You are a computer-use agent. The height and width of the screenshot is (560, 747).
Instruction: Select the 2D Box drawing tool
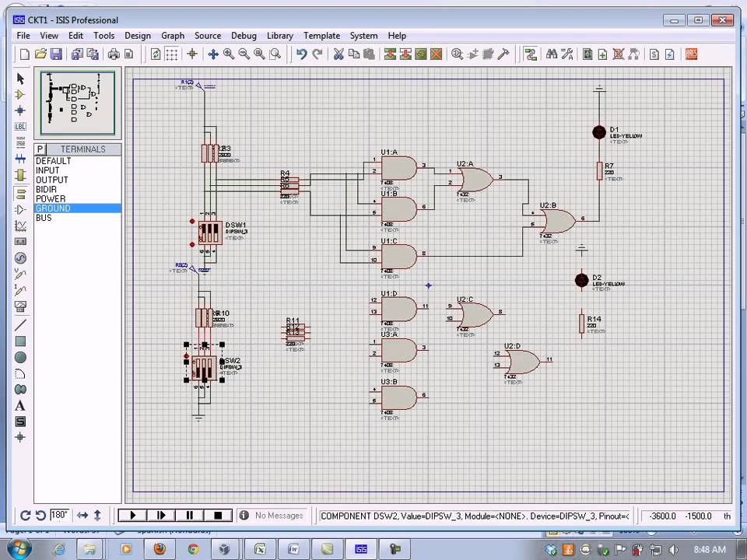[20, 341]
